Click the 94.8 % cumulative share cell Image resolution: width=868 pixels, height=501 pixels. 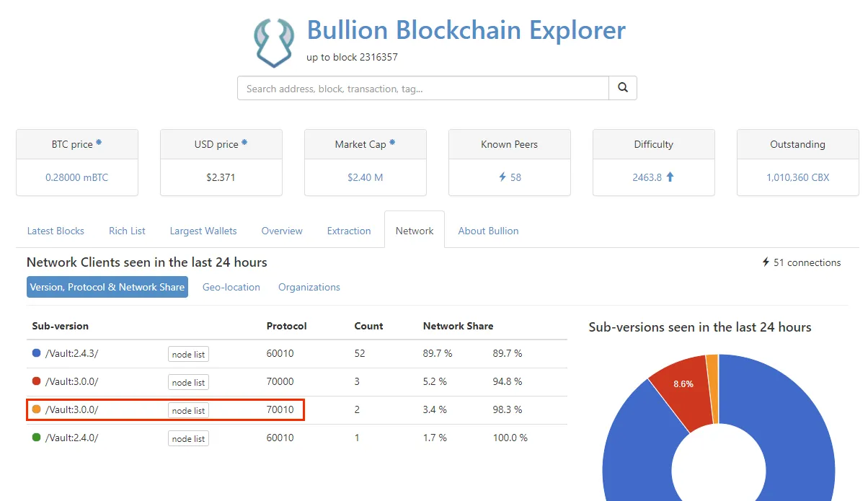coord(508,381)
